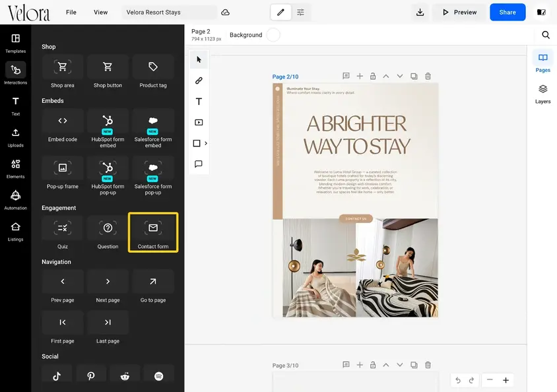Add a Shop area interaction
Screen dimensions: 557x392
[63, 72]
